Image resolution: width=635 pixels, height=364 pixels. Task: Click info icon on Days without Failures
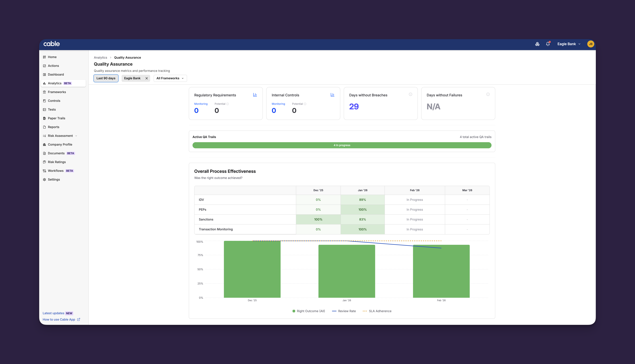(488, 94)
